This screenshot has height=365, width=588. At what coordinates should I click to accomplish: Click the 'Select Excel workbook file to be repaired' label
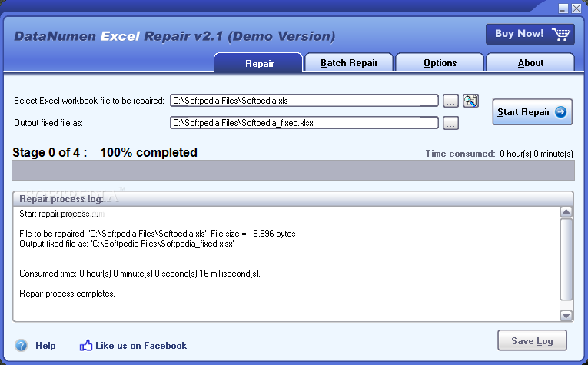[x=89, y=101]
